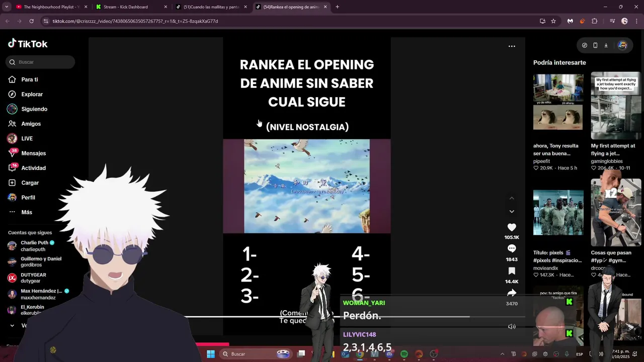Click the install app icon in address bar
This screenshot has height=362, width=644.
542,21
